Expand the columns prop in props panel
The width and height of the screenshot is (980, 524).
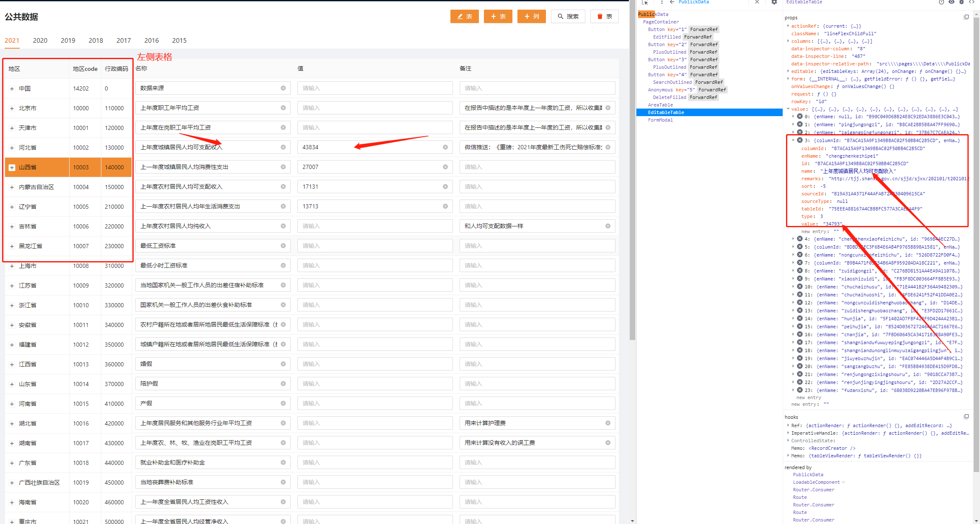coord(788,41)
